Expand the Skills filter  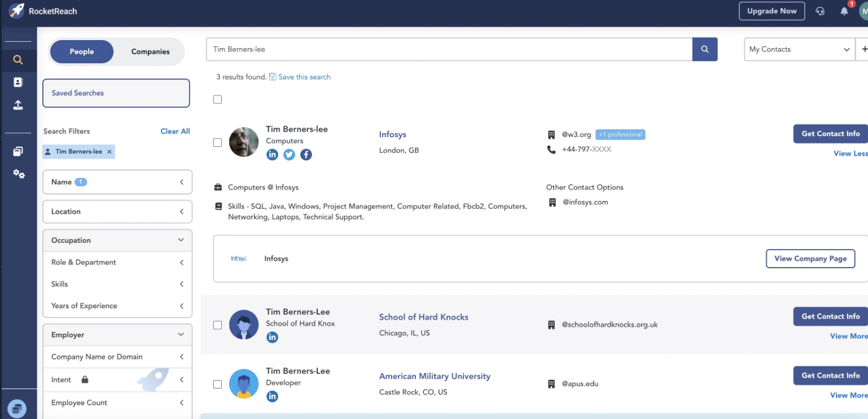pyautogui.click(x=117, y=284)
